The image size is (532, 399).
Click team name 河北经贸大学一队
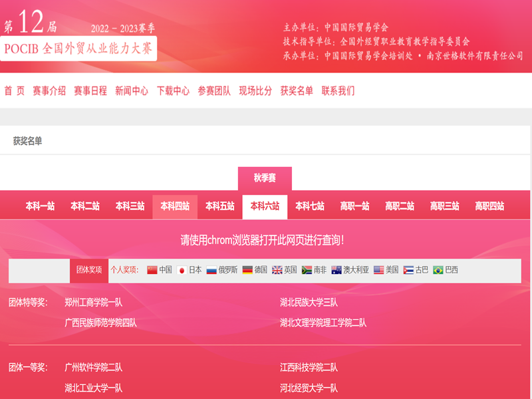coord(309,388)
